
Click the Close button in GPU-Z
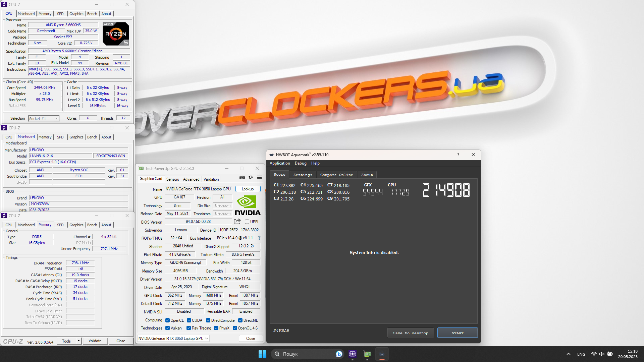(x=251, y=339)
